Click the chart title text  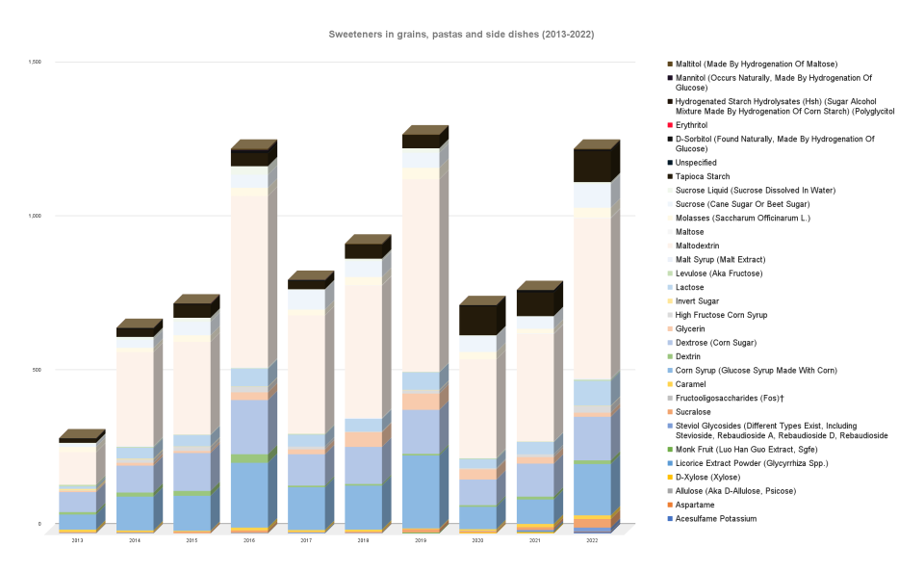pyautogui.click(x=461, y=35)
